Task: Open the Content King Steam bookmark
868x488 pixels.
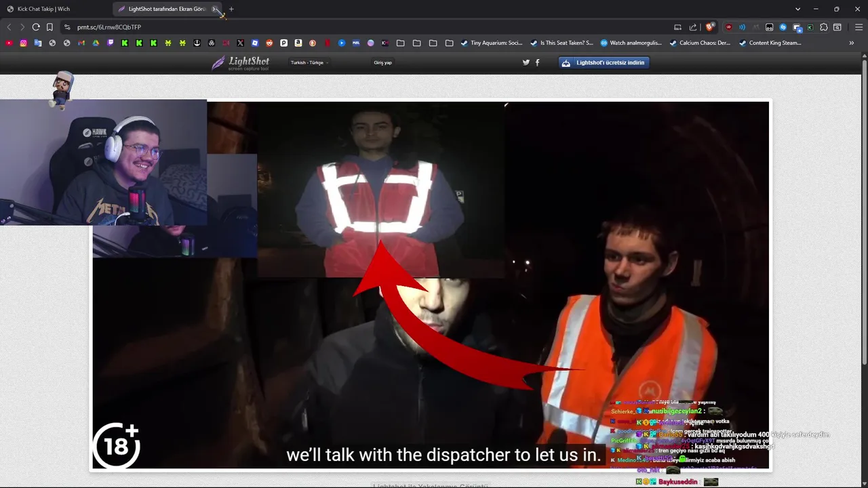Action: pos(770,43)
